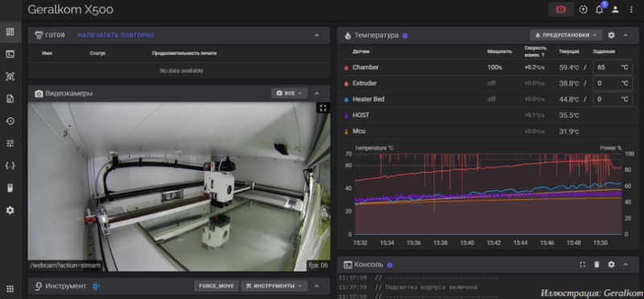The height and width of the screenshot is (299, 644).
Task: Click the fps: 06 overlay label
Action: [318, 265]
